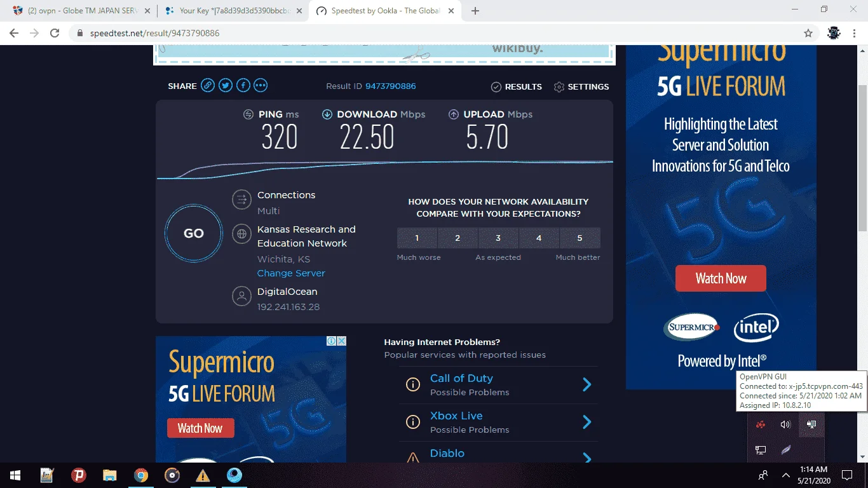Click the Call of Duty info icon
Image resolution: width=868 pixels, height=488 pixels.
tap(413, 384)
